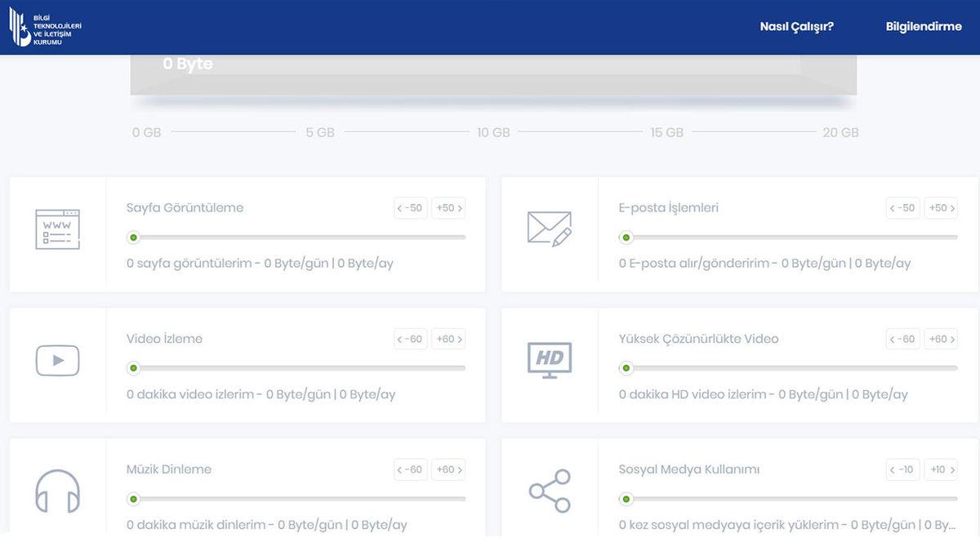
Task: Increase E-posta İşlemleri by +50
Action: (x=941, y=208)
